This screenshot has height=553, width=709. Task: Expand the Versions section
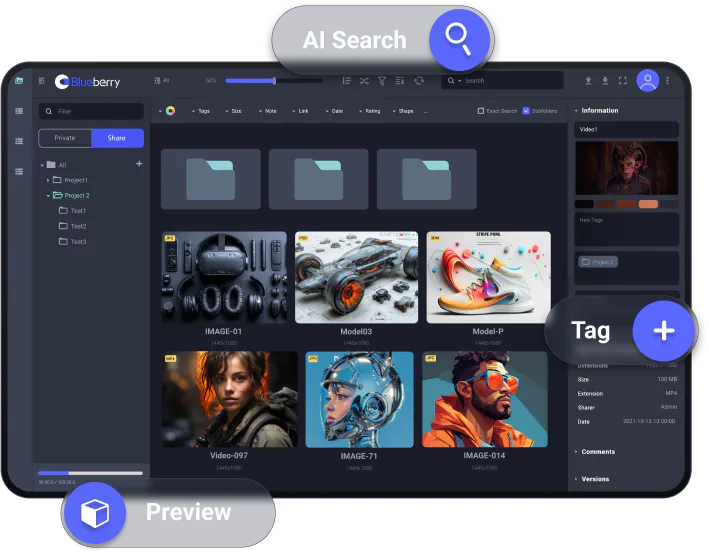point(576,479)
